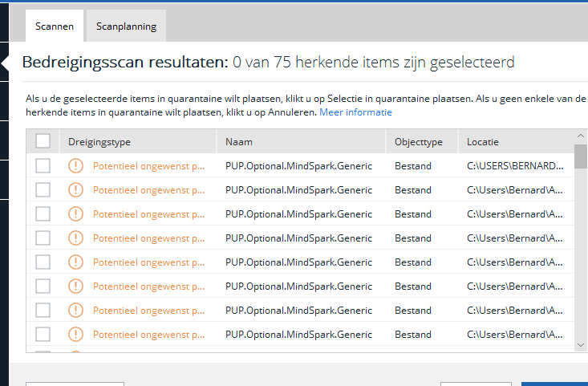Check the first threat row's checkbox
This screenshot has height=386, width=588.
pos(43,166)
